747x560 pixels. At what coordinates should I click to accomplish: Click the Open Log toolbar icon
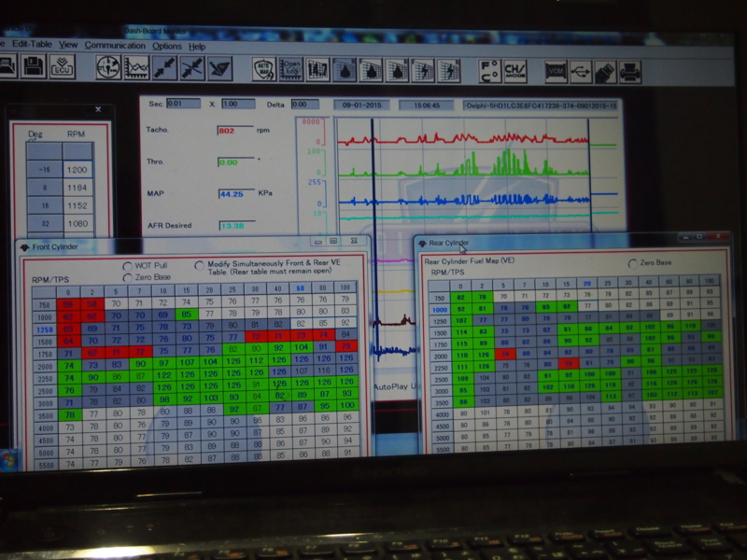(x=290, y=70)
